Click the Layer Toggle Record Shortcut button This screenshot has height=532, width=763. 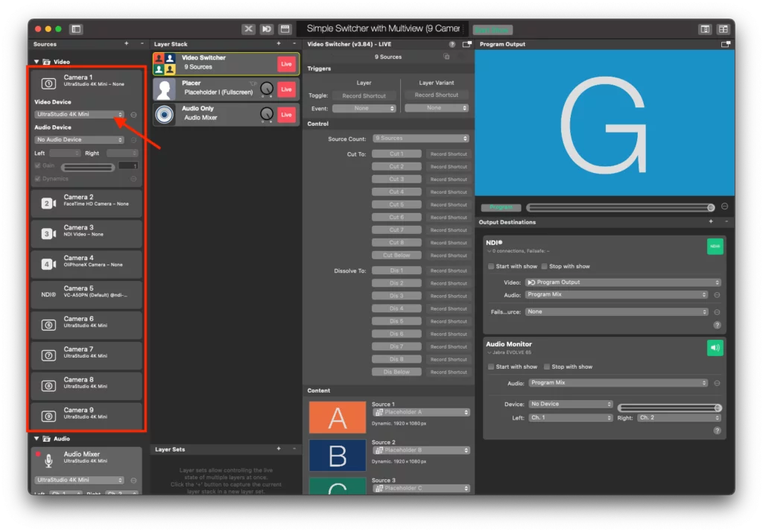coord(364,96)
